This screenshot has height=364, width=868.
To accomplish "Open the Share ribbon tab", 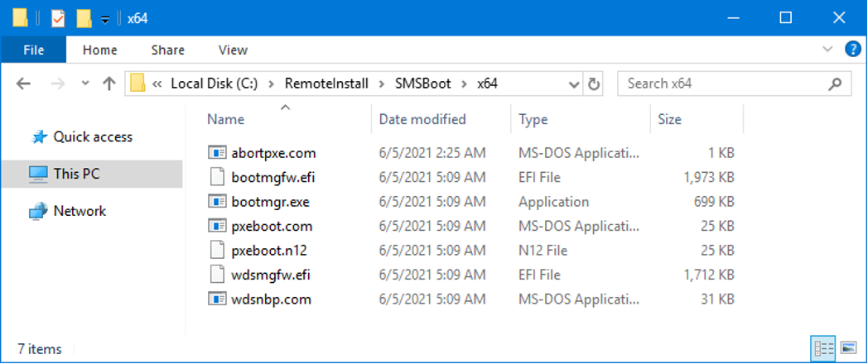I will tap(168, 50).
